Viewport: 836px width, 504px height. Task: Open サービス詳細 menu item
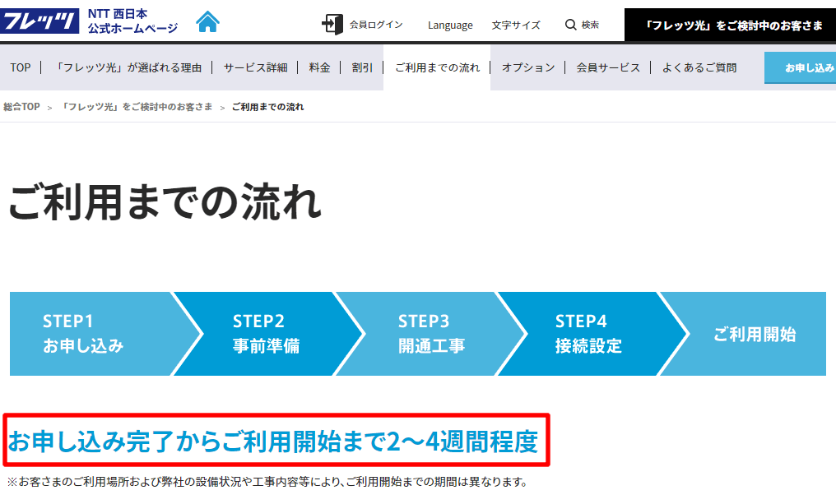click(255, 67)
